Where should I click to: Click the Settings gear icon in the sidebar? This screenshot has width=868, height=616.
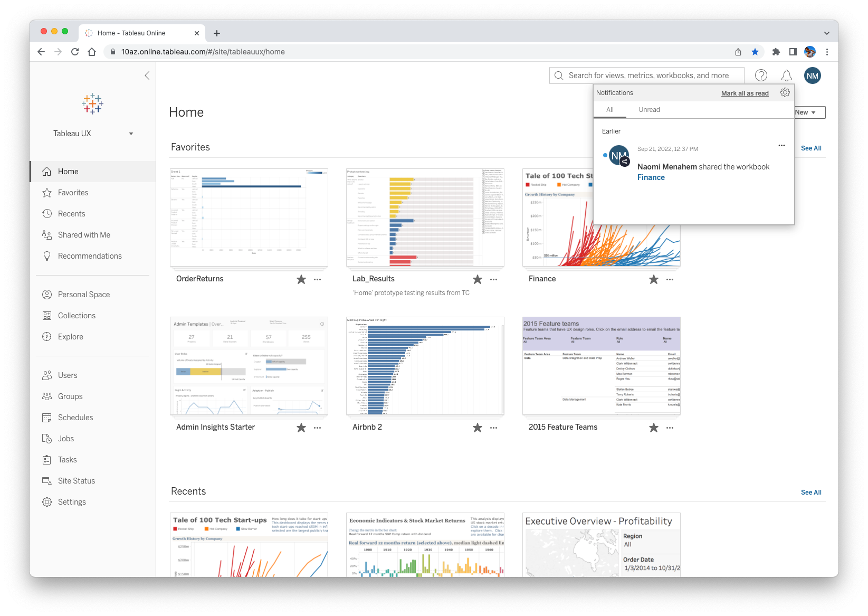47,502
